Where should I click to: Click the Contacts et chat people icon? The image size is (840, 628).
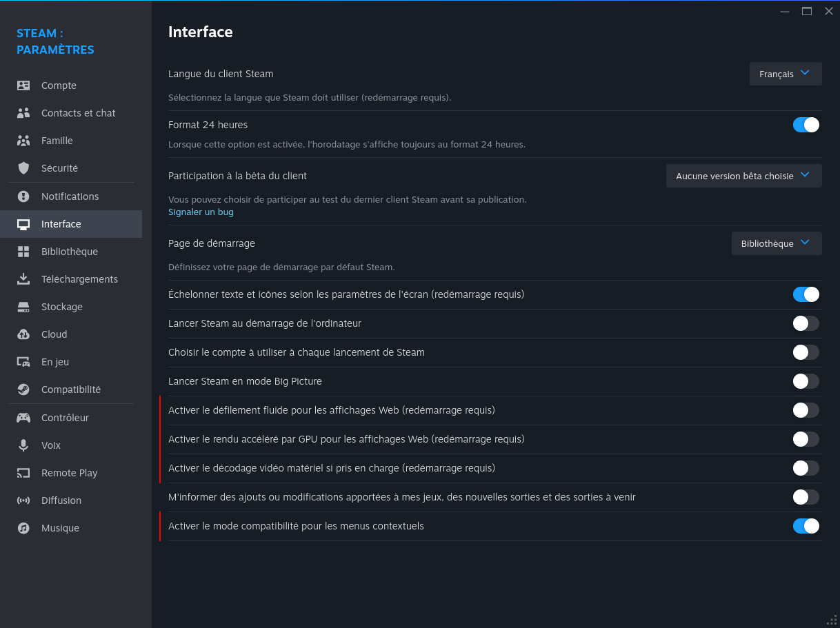tap(23, 113)
